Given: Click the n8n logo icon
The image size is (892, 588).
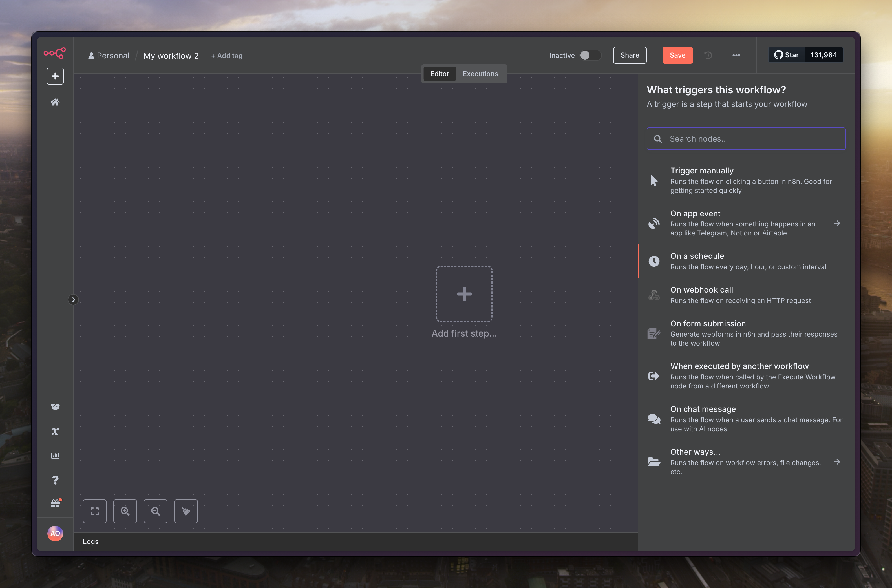Looking at the screenshot, I should pyautogui.click(x=55, y=53).
